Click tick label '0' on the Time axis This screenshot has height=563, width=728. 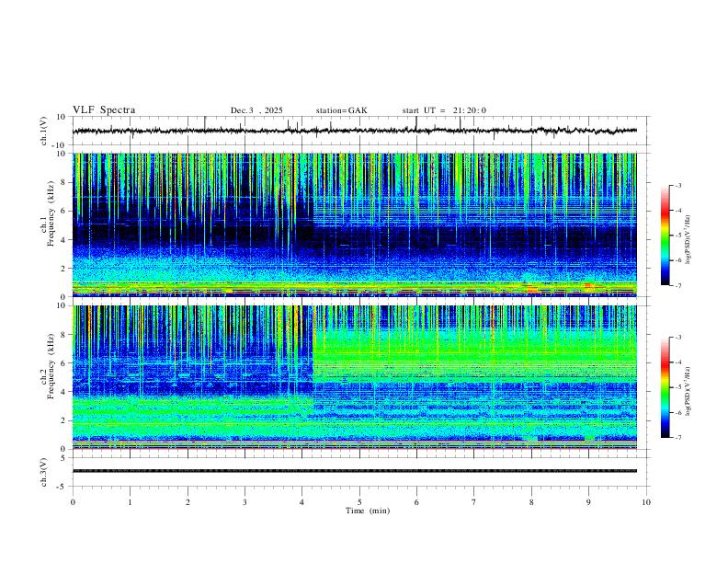[x=73, y=502]
